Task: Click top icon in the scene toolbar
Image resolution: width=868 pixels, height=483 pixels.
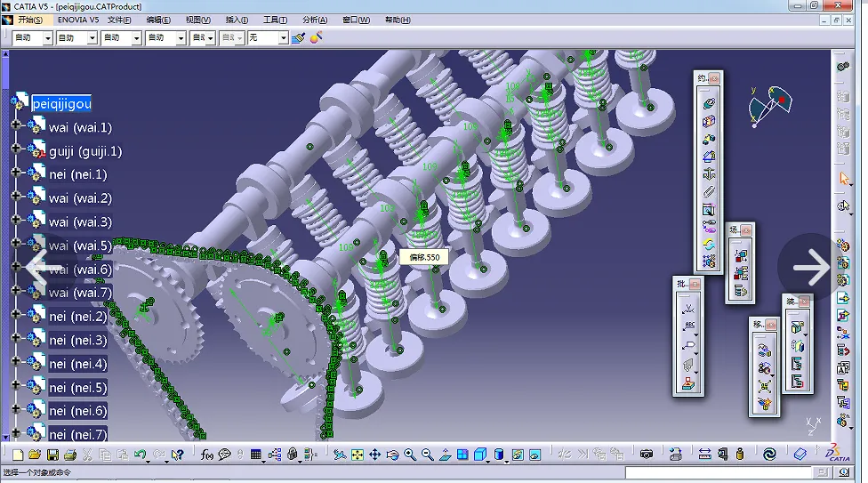Action: click(741, 256)
